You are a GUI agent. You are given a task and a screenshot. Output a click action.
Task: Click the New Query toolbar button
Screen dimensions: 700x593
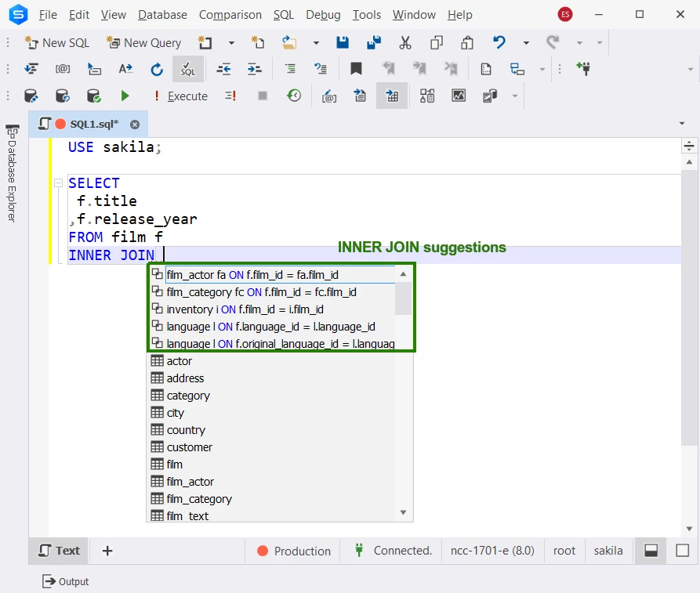click(x=143, y=43)
